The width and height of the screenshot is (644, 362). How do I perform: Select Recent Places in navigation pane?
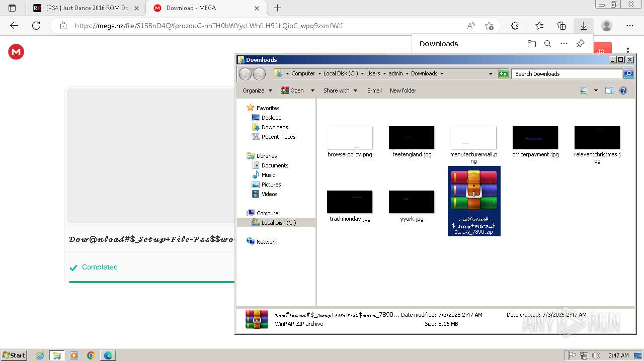click(278, 137)
